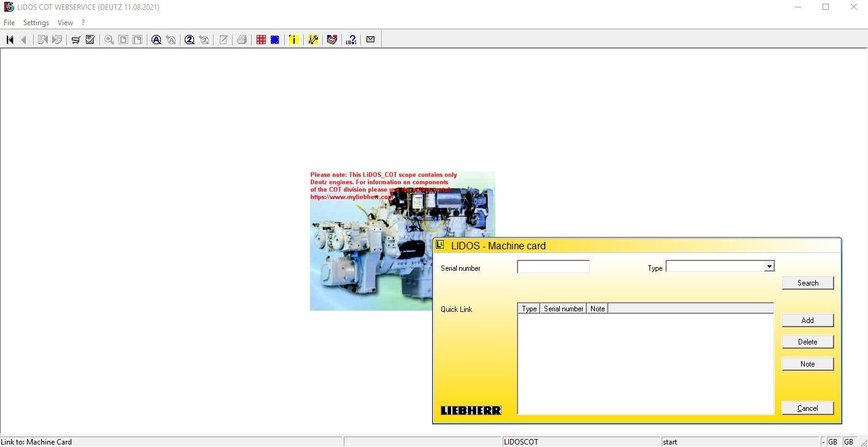Click the next document toolbar icon
The image size is (868, 447).
[x=57, y=40]
